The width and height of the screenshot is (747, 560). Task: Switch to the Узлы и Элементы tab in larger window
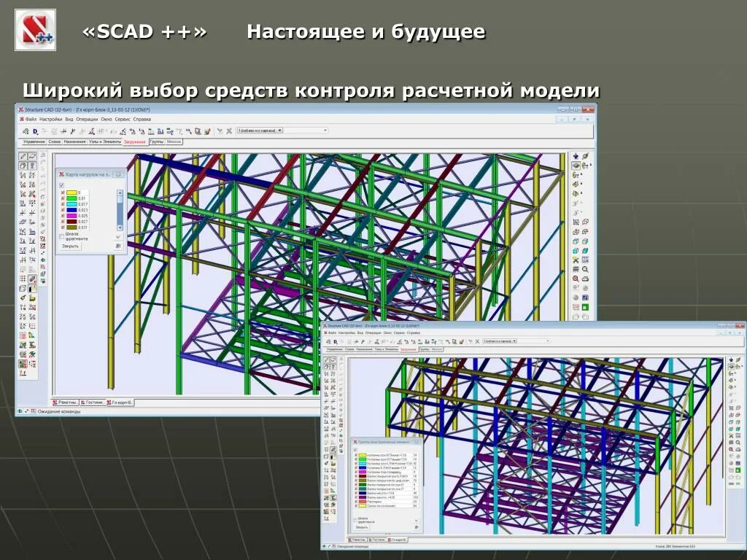(105, 142)
